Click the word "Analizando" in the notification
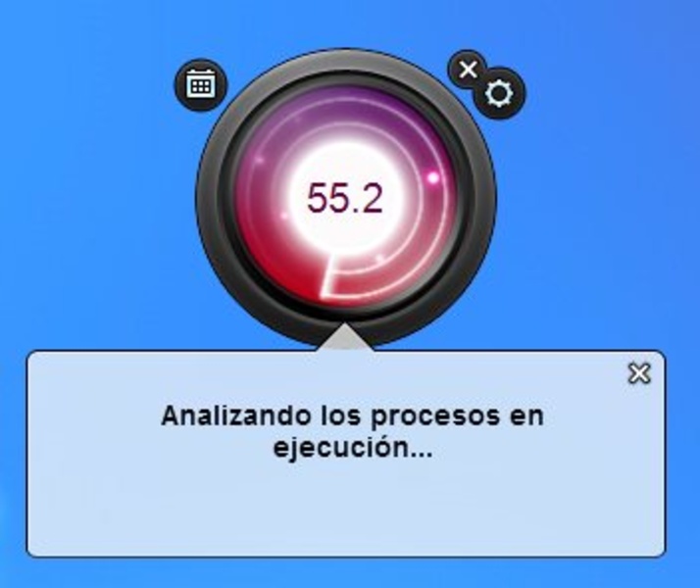Screen dimensions: 700x588 click(x=236, y=416)
